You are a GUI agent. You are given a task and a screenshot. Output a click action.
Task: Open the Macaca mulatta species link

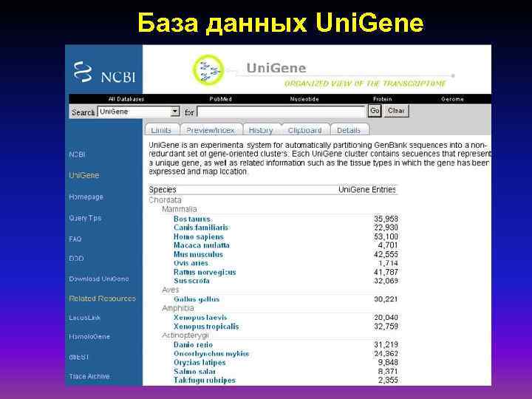click(201, 245)
